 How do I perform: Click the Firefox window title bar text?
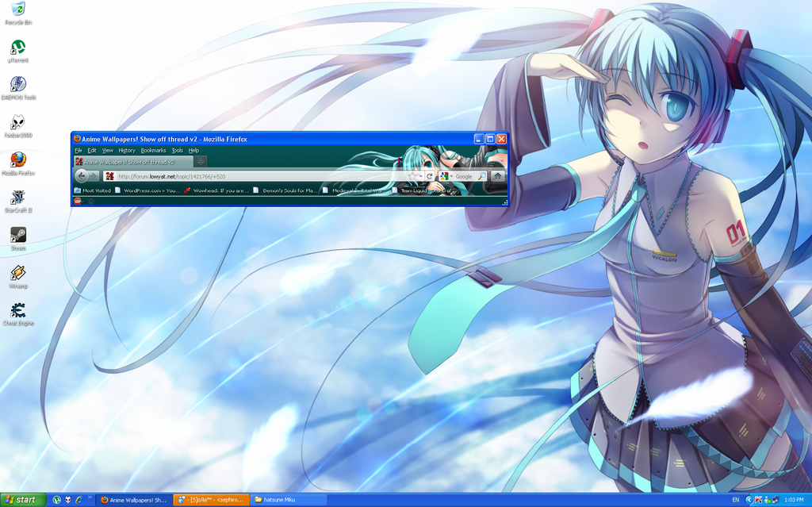coord(164,139)
